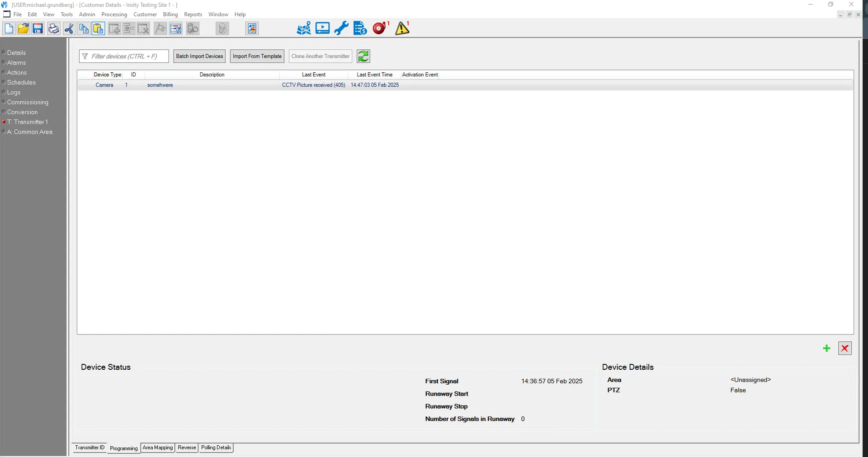This screenshot has height=457, width=868.
Task: Click the blue wrench maintenance icon
Action: (x=341, y=28)
